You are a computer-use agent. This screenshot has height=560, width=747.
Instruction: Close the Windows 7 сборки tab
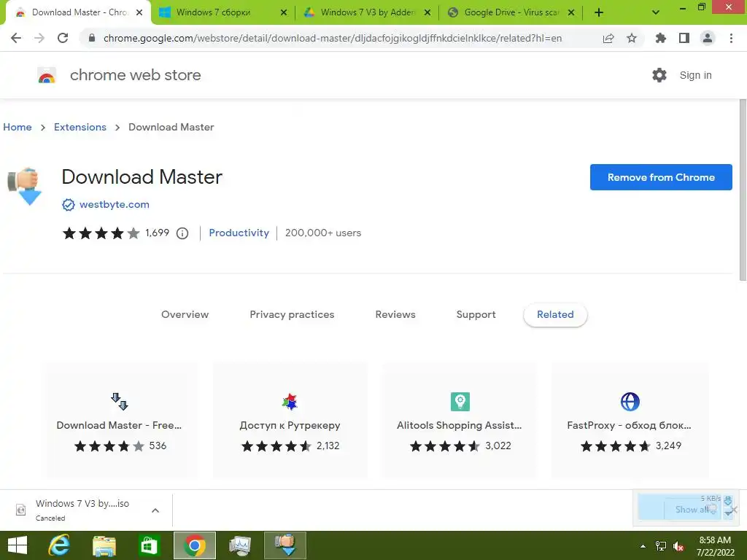284,13
